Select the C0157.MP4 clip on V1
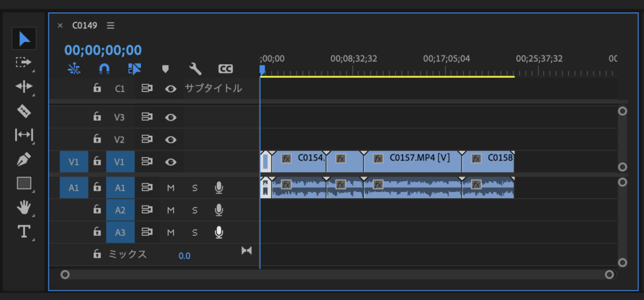The image size is (644, 300). click(x=415, y=162)
